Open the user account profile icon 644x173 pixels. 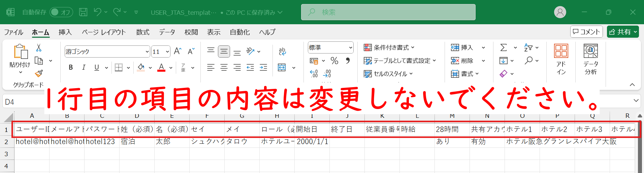(560, 12)
